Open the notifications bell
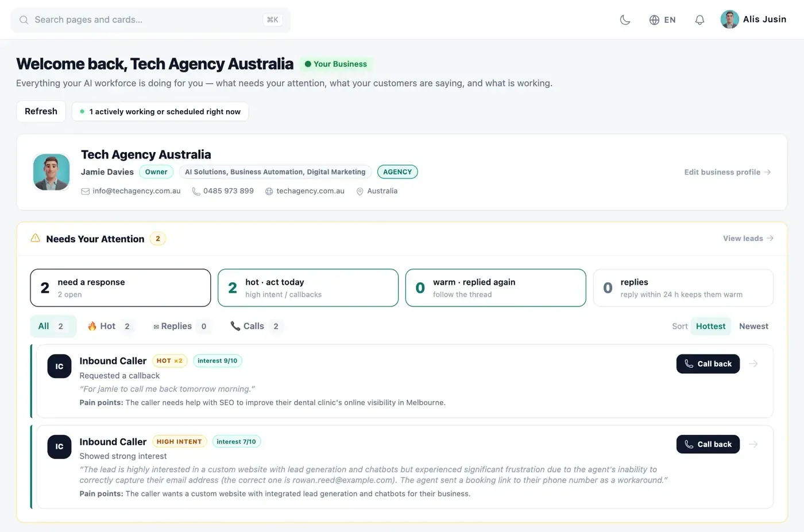The image size is (804, 532). tap(699, 20)
